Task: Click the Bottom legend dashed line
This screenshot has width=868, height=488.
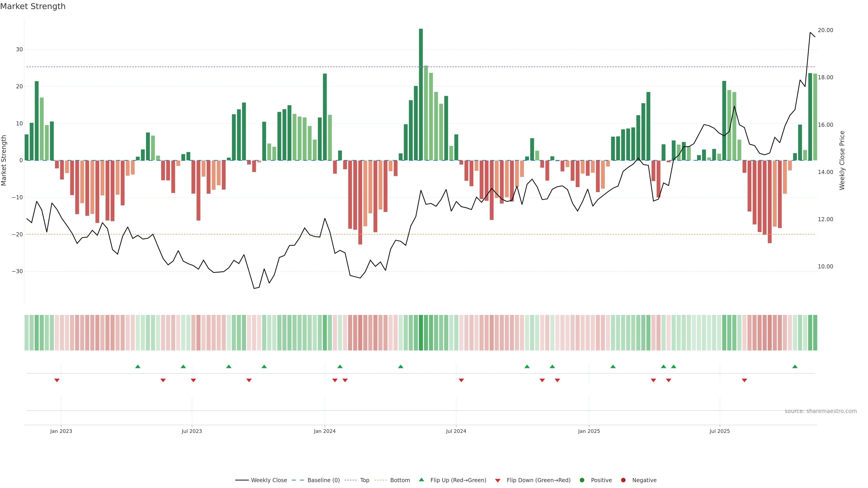Action: 380,480
